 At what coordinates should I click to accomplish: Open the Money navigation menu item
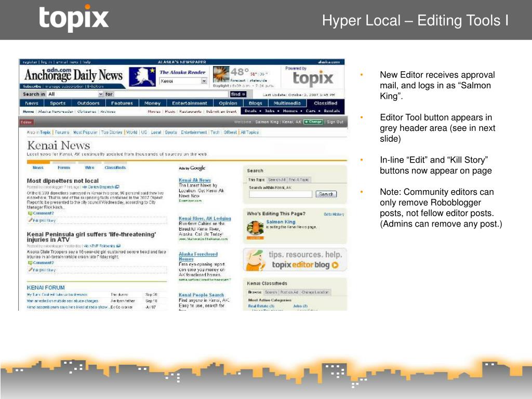pyautogui.click(x=152, y=103)
